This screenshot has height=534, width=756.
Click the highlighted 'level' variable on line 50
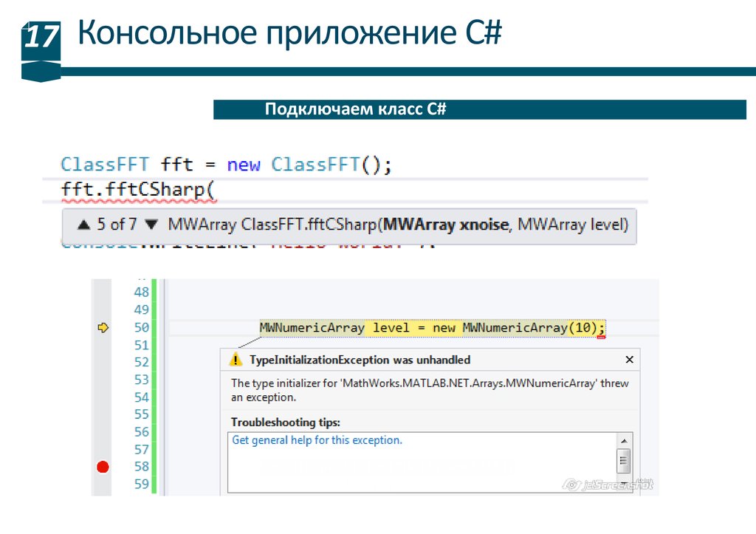tap(390, 327)
